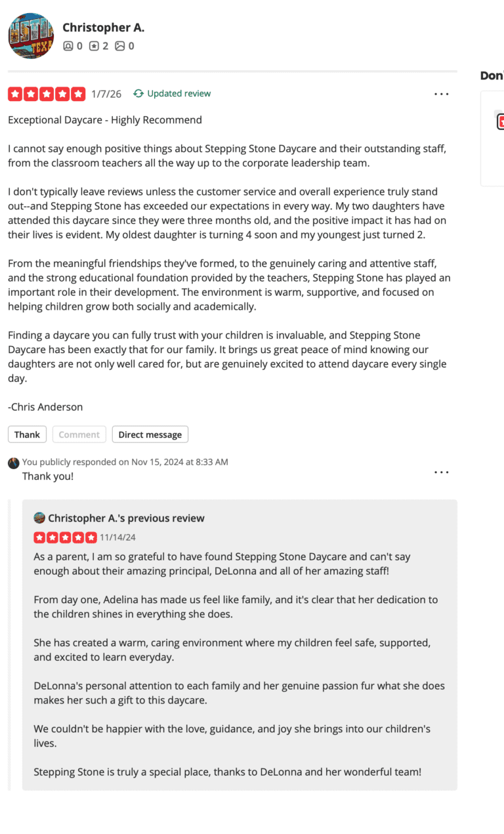
Task: Click the partially visible Yelp review badge on the right
Action: pos(500,121)
